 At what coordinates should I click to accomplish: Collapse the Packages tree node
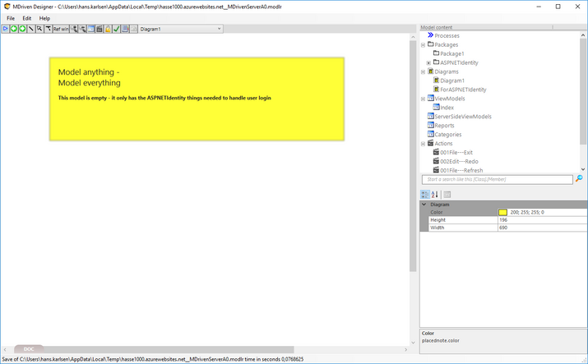[x=423, y=44]
